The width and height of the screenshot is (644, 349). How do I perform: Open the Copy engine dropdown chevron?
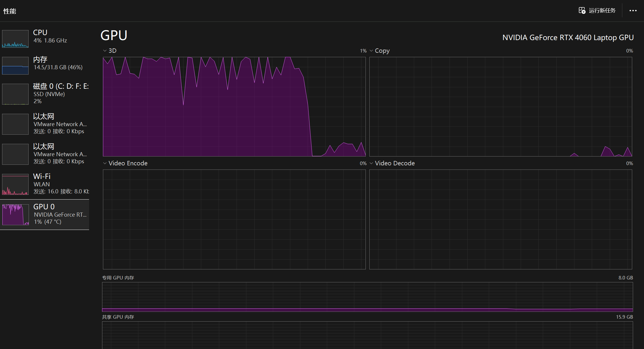(x=371, y=51)
